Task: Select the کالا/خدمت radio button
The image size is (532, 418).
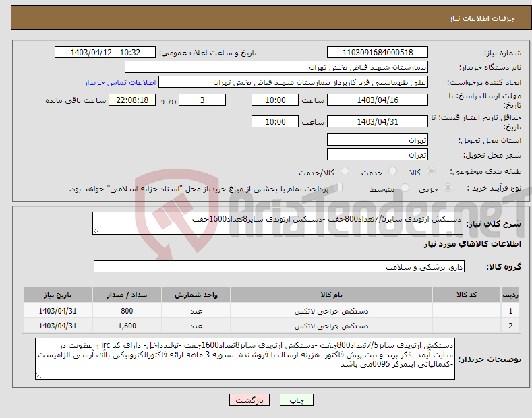Action: pyautogui.click(x=345, y=171)
